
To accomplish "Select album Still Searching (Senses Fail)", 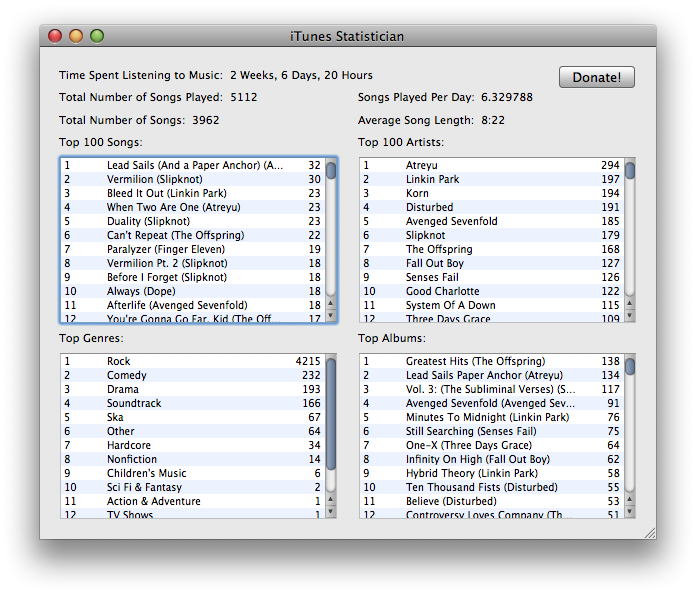I will (492, 432).
